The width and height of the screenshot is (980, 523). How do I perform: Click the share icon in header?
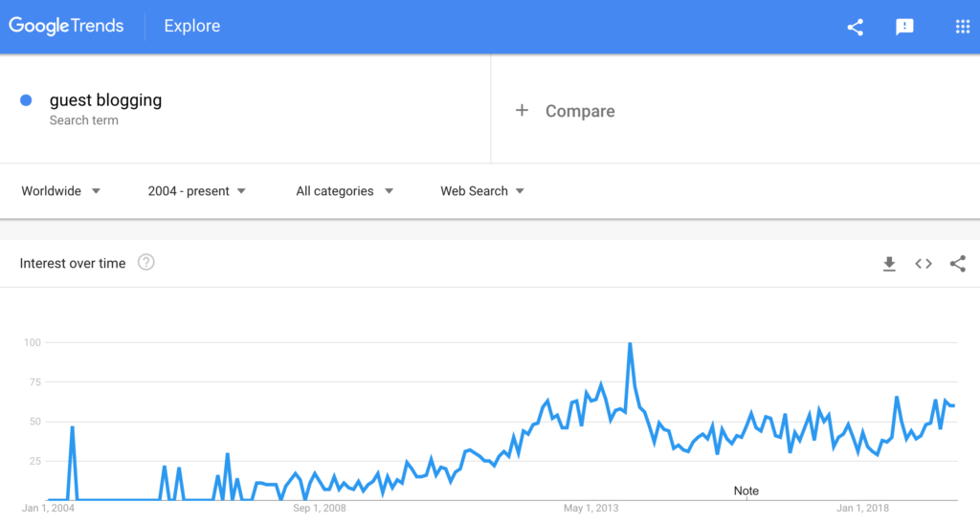855,27
